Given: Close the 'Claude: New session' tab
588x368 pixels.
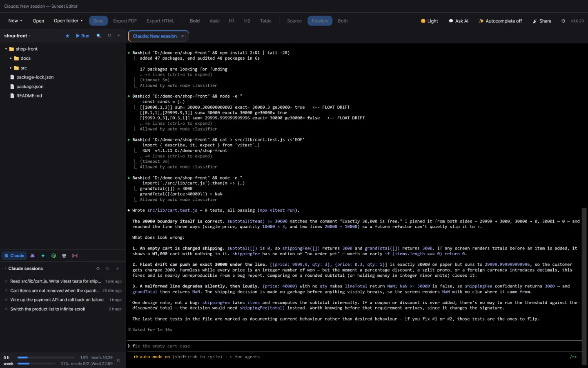Looking at the screenshot, I should point(183,36).
